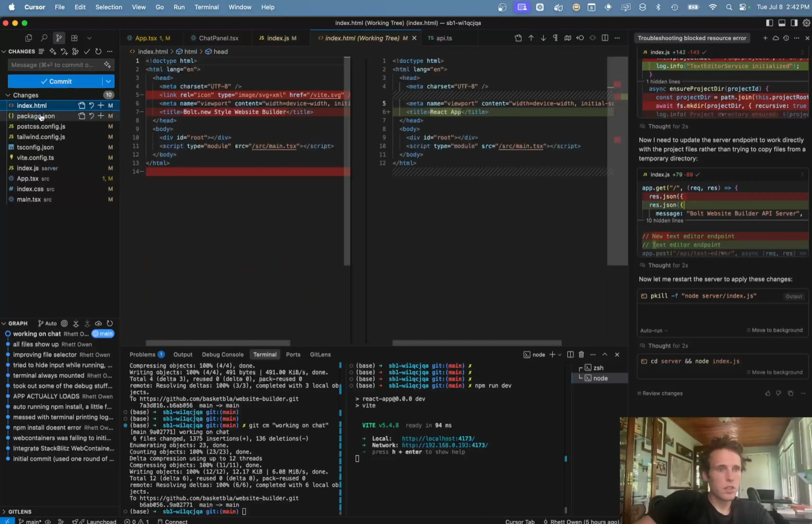Open the Explorer view icon
This screenshot has height=524, width=812.
(29, 38)
